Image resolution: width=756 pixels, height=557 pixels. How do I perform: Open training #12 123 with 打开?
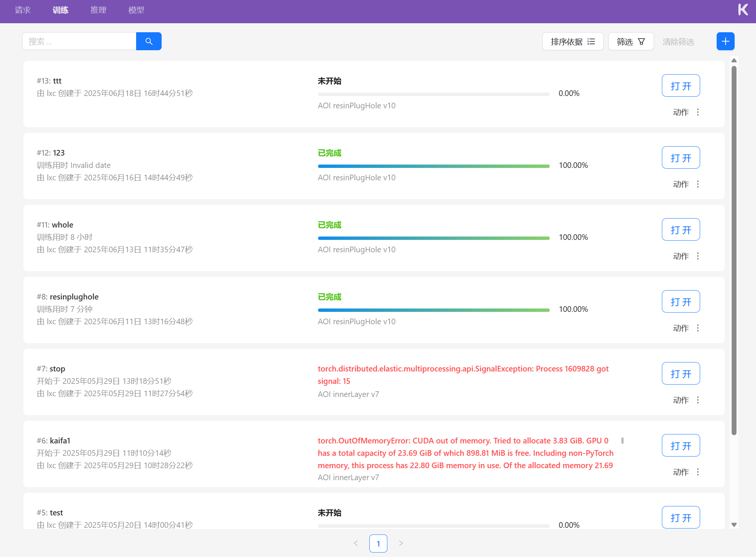[681, 158]
